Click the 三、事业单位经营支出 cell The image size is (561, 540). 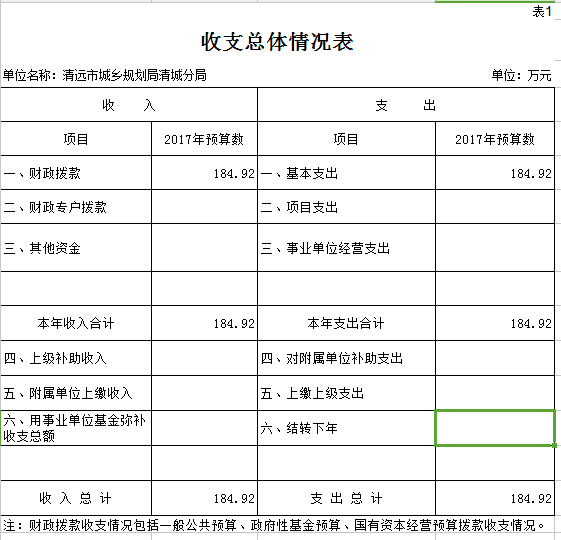coord(346,248)
